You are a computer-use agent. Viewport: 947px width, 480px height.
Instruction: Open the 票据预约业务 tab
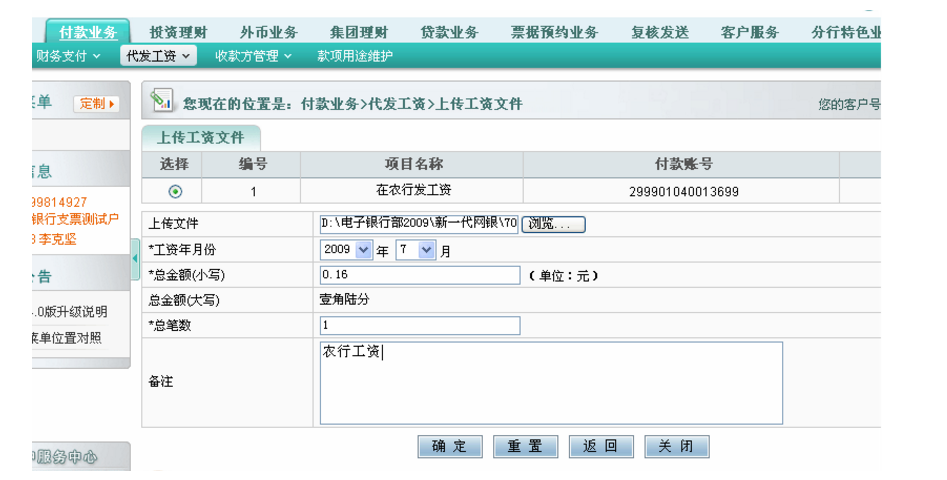[x=554, y=32]
